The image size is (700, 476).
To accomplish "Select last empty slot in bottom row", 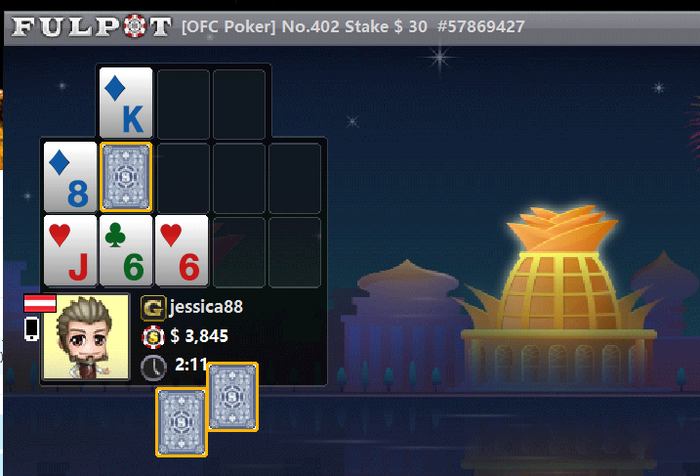I will 295,251.
